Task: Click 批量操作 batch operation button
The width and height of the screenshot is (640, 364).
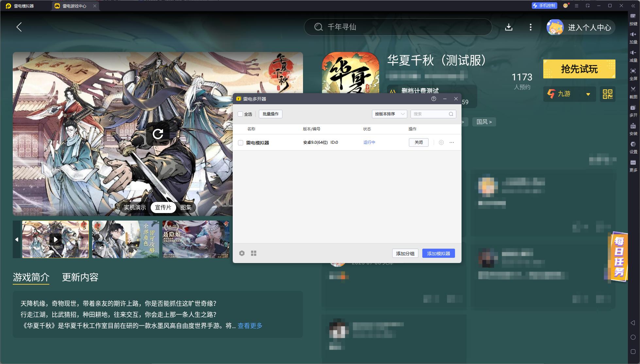Action: click(271, 114)
